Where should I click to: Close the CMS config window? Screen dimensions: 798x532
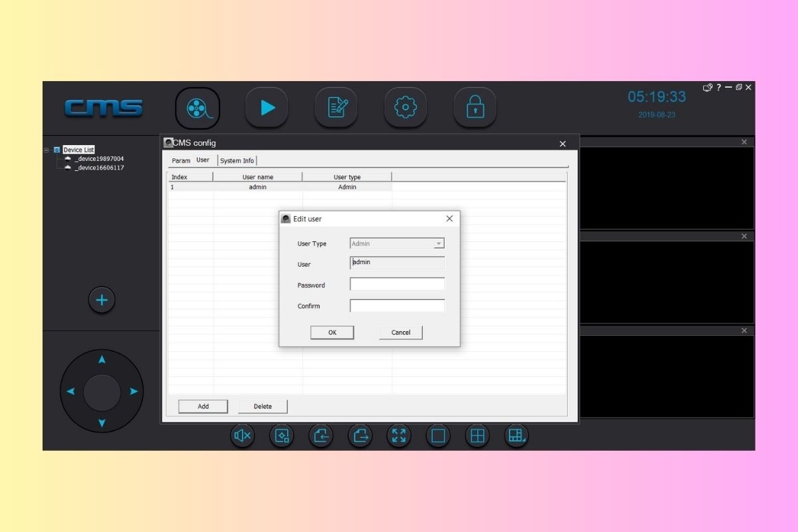coord(563,144)
